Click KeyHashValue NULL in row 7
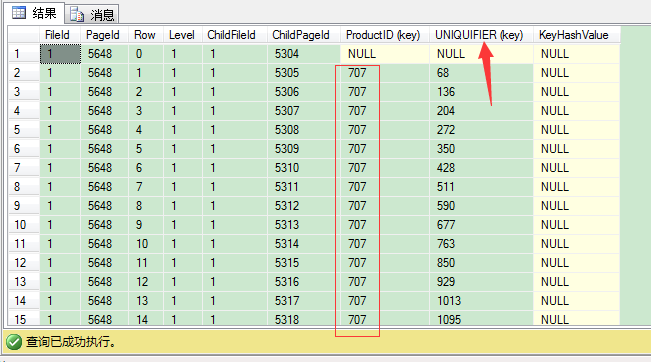The width and height of the screenshot is (651, 362). [x=577, y=168]
